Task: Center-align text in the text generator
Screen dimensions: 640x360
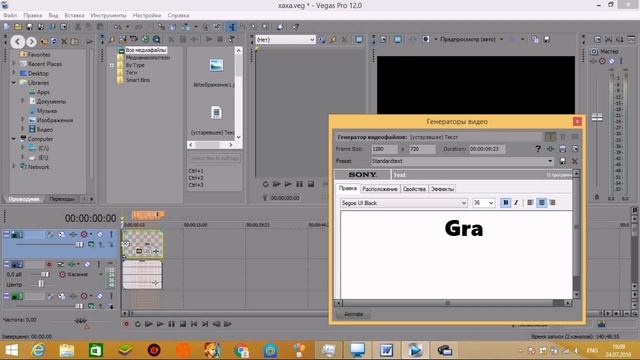Action: (x=541, y=202)
